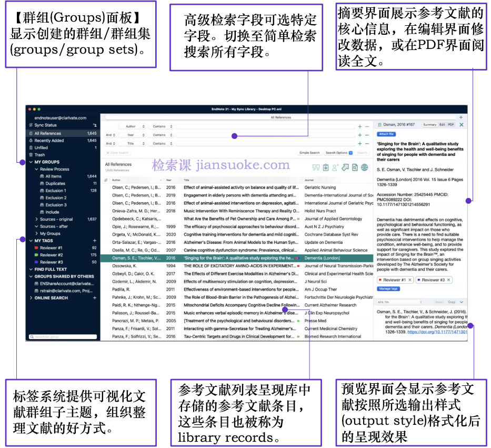Open the Recently Added group
The image size is (491, 448).
pyautogui.click(x=49, y=141)
